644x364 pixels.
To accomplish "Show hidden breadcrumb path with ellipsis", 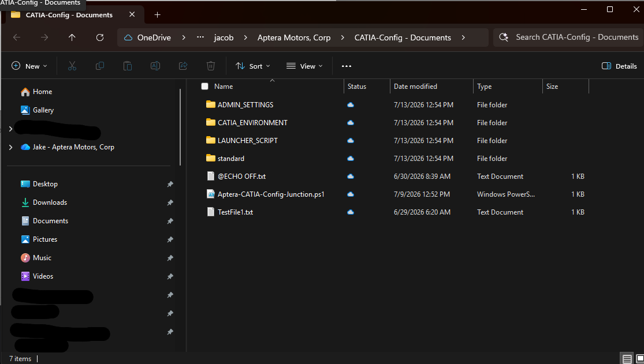I will 200,37.
